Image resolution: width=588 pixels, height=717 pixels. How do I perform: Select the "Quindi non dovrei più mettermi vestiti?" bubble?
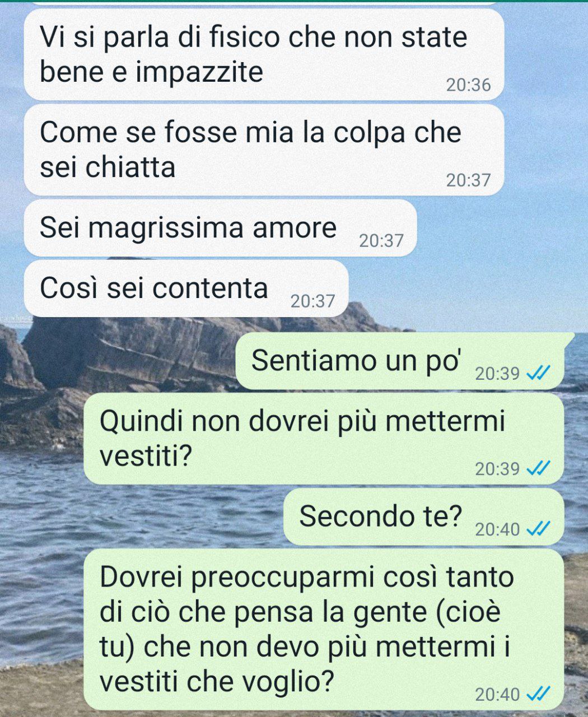click(x=324, y=439)
